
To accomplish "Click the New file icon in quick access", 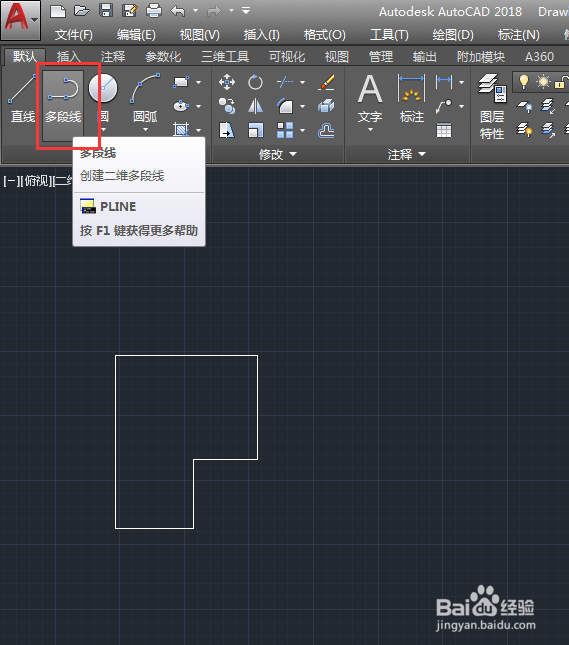I will 58,11.
